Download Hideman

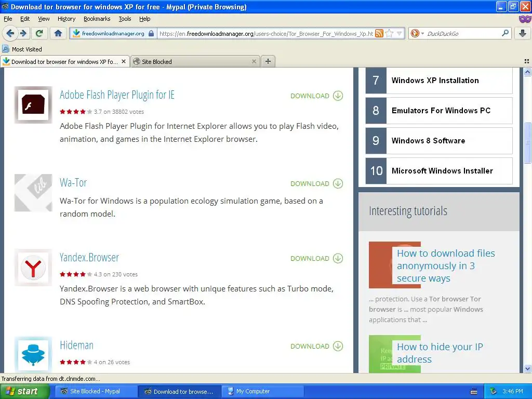(x=316, y=346)
